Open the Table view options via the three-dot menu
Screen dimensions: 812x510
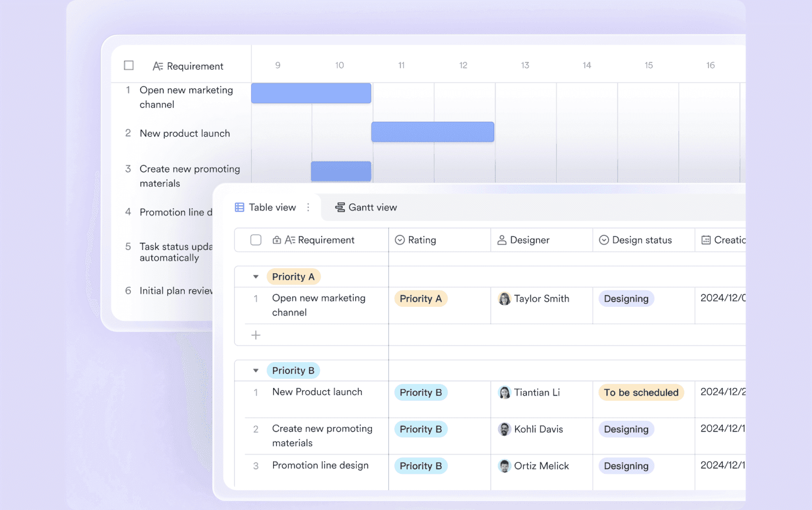[x=309, y=207]
